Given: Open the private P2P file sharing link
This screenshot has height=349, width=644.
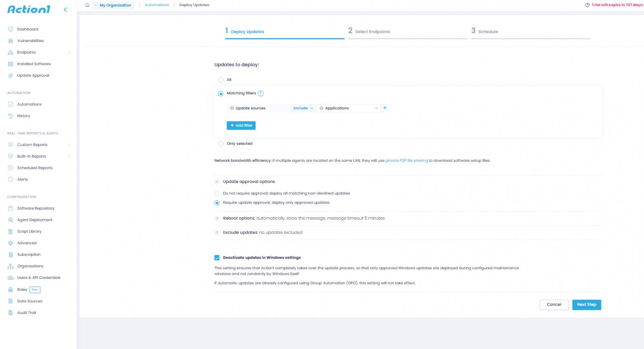Looking at the screenshot, I should [x=407, y=160].
